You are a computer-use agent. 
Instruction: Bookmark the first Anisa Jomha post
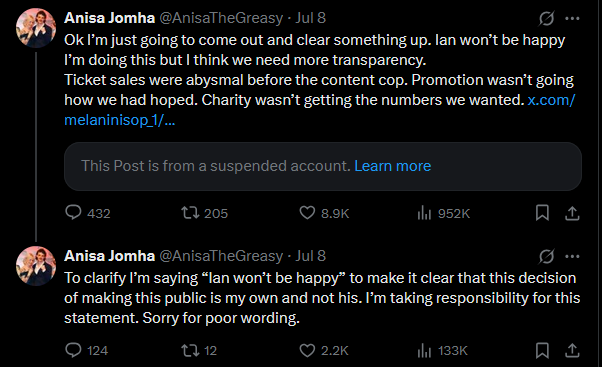tap(542, 213)
